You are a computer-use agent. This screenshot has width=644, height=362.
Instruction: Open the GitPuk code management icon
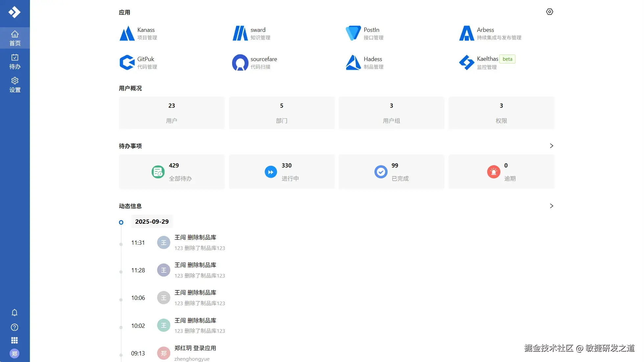(127, 62)
